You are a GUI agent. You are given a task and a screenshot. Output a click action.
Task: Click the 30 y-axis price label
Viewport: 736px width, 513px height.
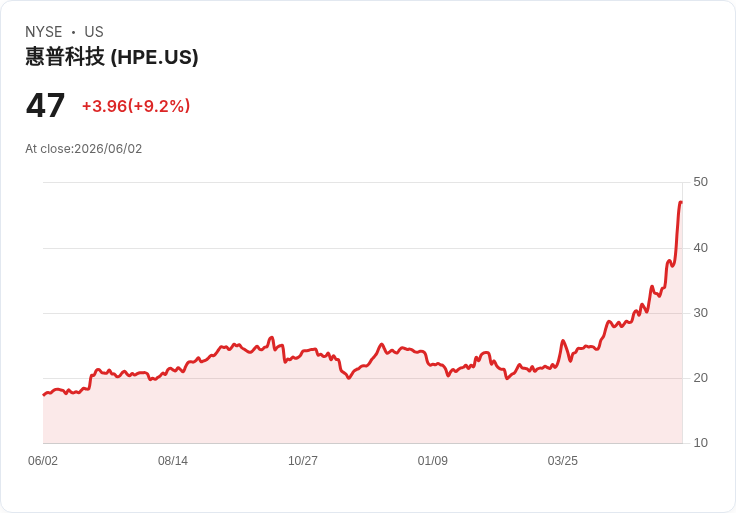700,313
